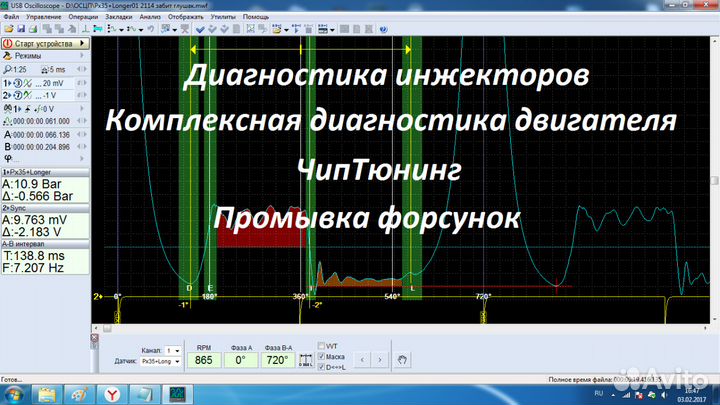Viewport: 720px width, 405px height.
Task: Click the fit-to-window toolbar icon
Action: (x=250, y=29)
